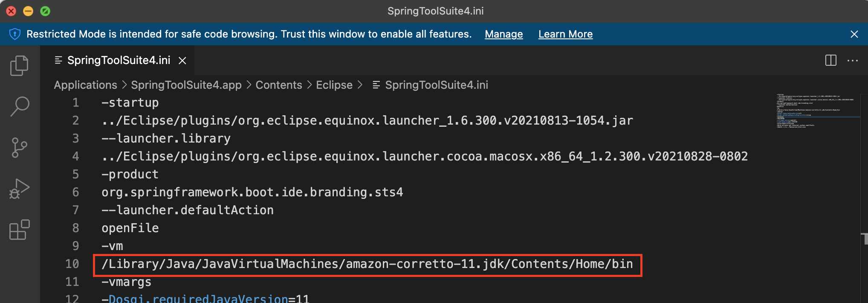The image size is (868, 303).
Task: Close the SpringToolSuite4.ini tab
Action: point(182,61)
